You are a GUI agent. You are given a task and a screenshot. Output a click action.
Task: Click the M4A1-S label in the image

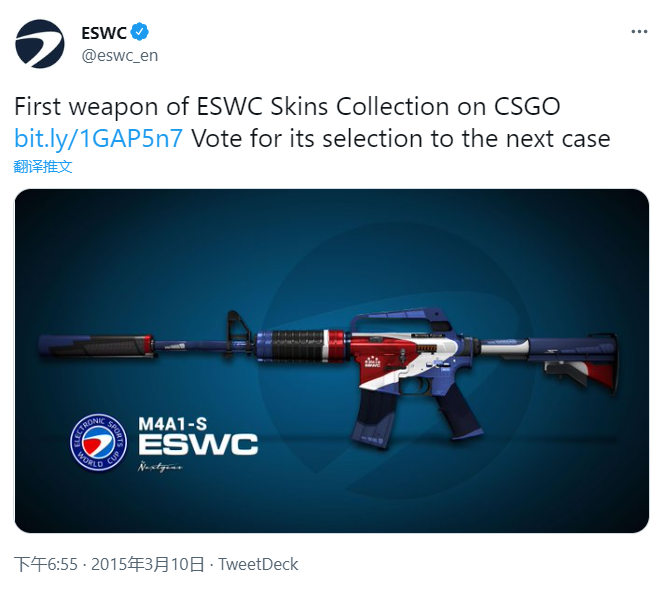(x=173, y=423)
